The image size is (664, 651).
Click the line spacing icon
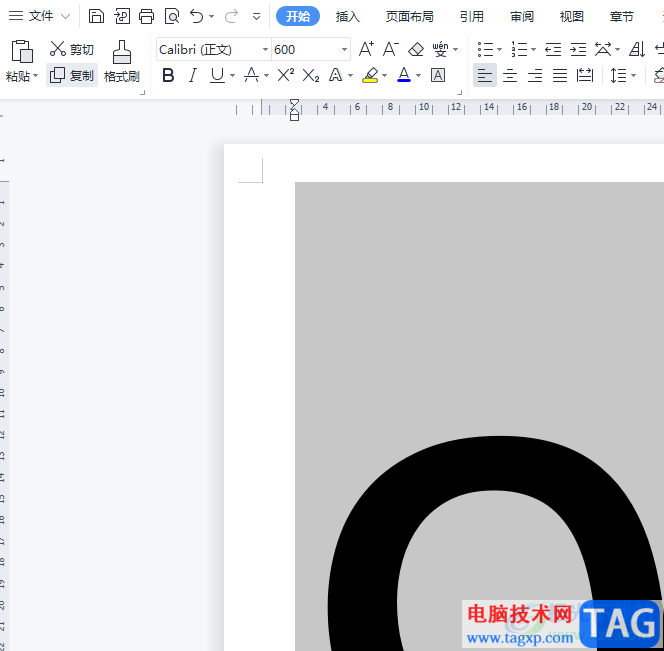pyautogui.click(x=618, y=76)
